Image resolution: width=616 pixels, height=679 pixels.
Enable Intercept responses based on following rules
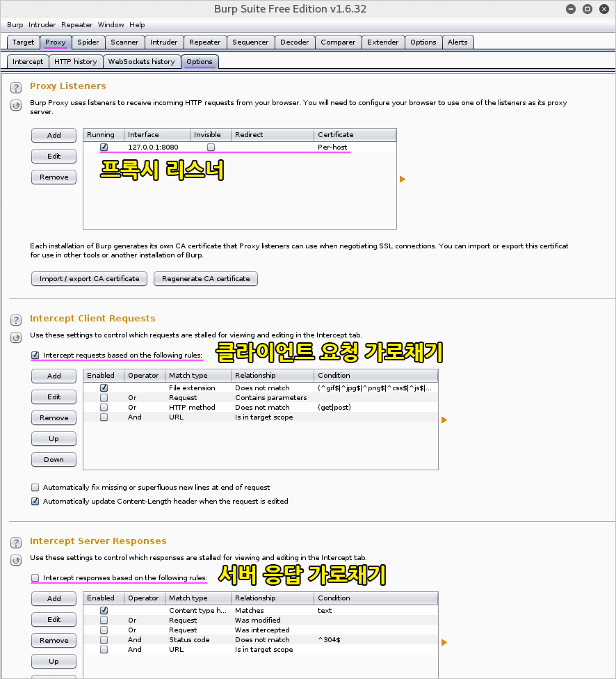click(x=35, y=577)
